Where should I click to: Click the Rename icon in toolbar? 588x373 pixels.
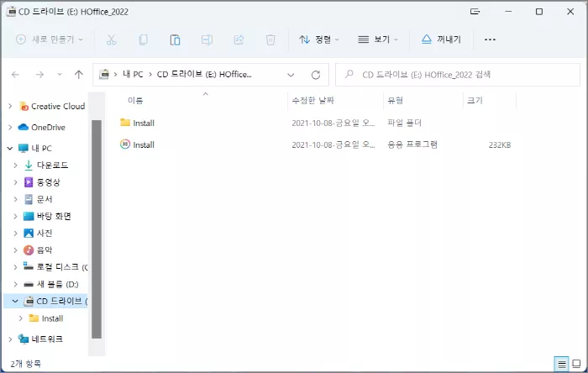pos(207,39)
